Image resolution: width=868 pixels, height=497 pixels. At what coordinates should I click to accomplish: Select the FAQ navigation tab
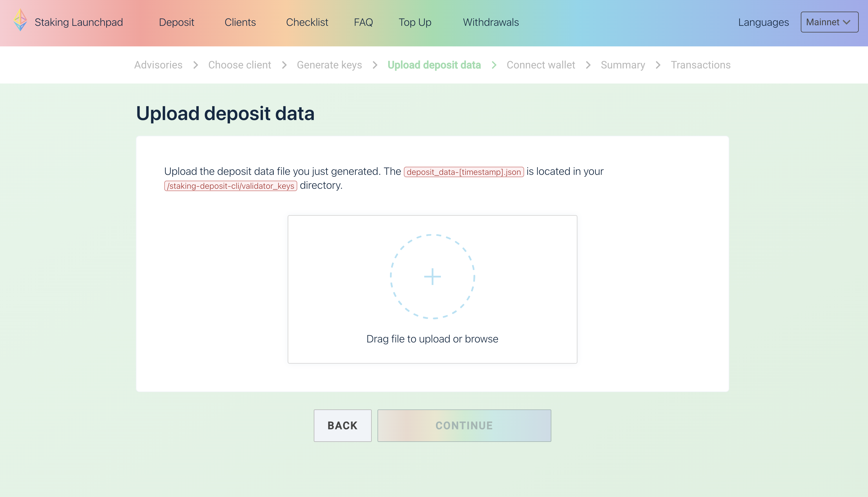pos(363,23)
